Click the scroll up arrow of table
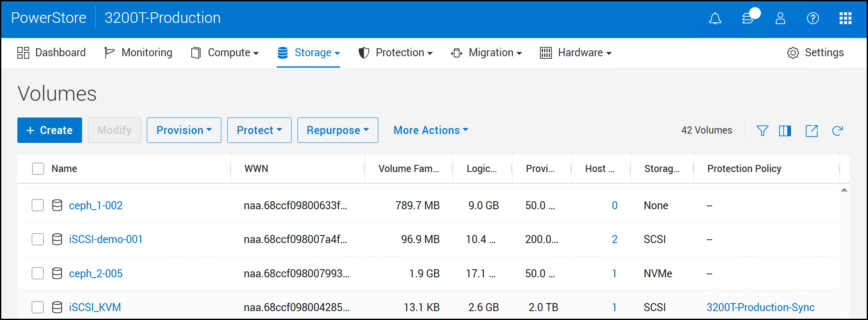Viewport: 868px width, 320px height. pos(844,190)
